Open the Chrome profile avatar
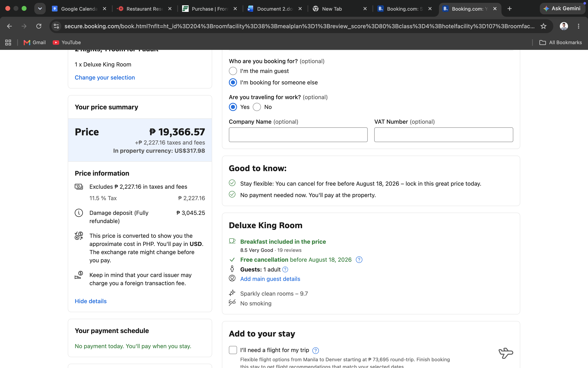The image size is (588, 368). pyautogui.click(x=564, y=26)
